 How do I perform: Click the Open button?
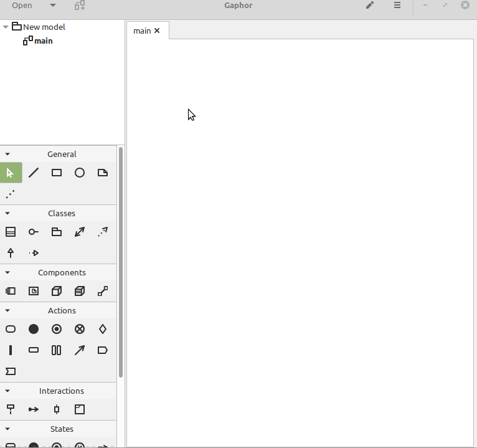(x=22, y=6)
